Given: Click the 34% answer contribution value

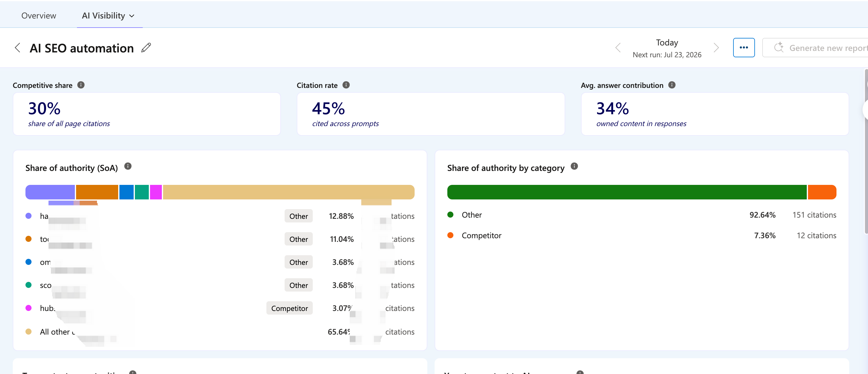Looking at the screenshot, I should pyautogui.click(x=613, y=109).
